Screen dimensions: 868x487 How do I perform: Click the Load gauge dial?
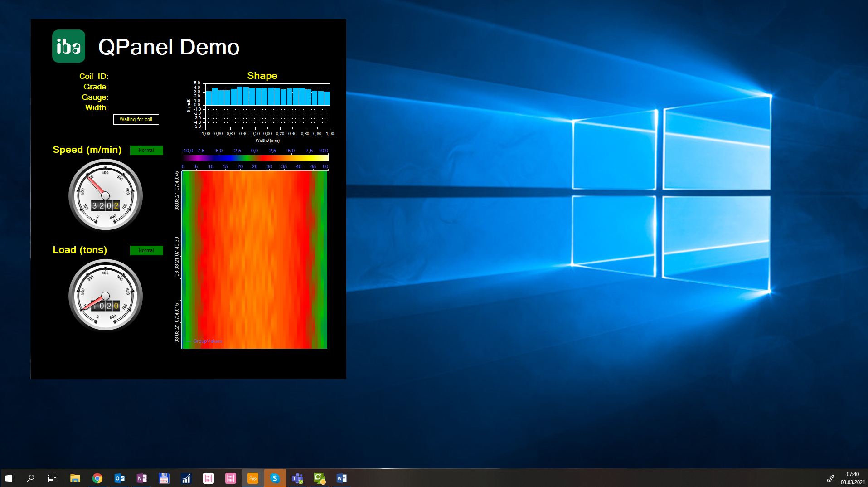coord(106,296)
